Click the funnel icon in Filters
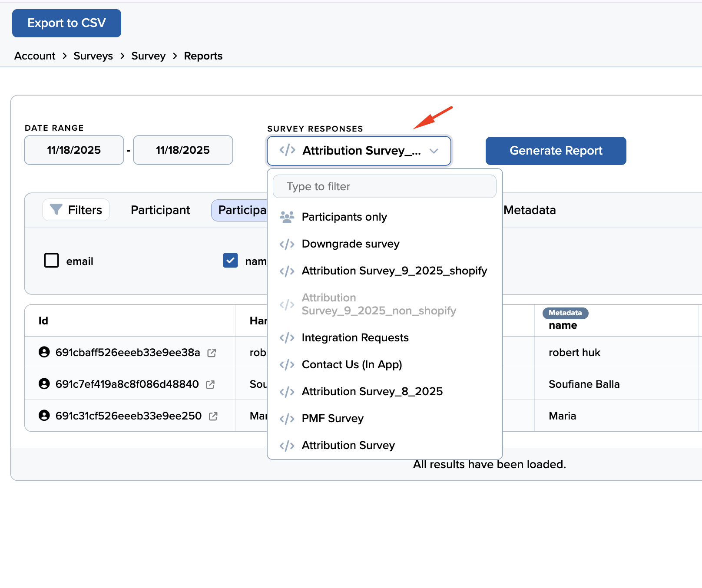Screen dimensions: 702x588 [56, 210]
